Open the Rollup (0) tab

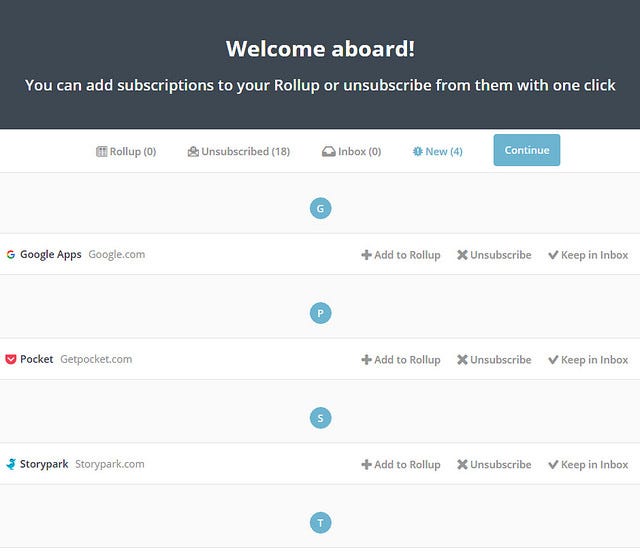click(x=126, y=151)
